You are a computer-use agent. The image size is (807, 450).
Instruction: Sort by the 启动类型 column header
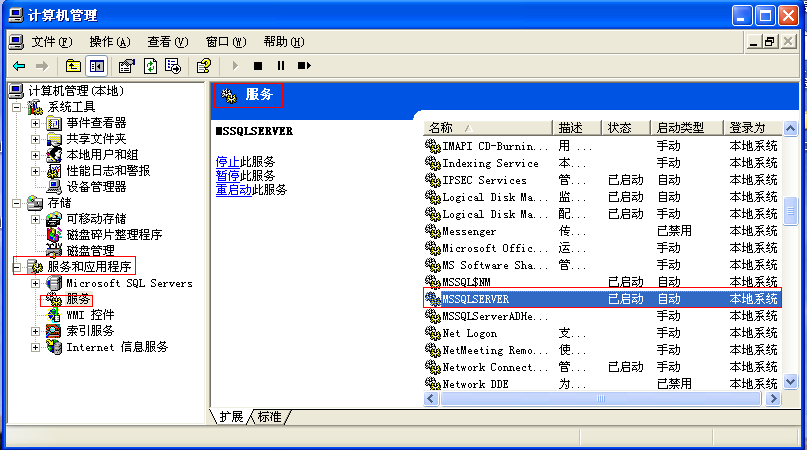pyautogui.click(x=687, y=128)
